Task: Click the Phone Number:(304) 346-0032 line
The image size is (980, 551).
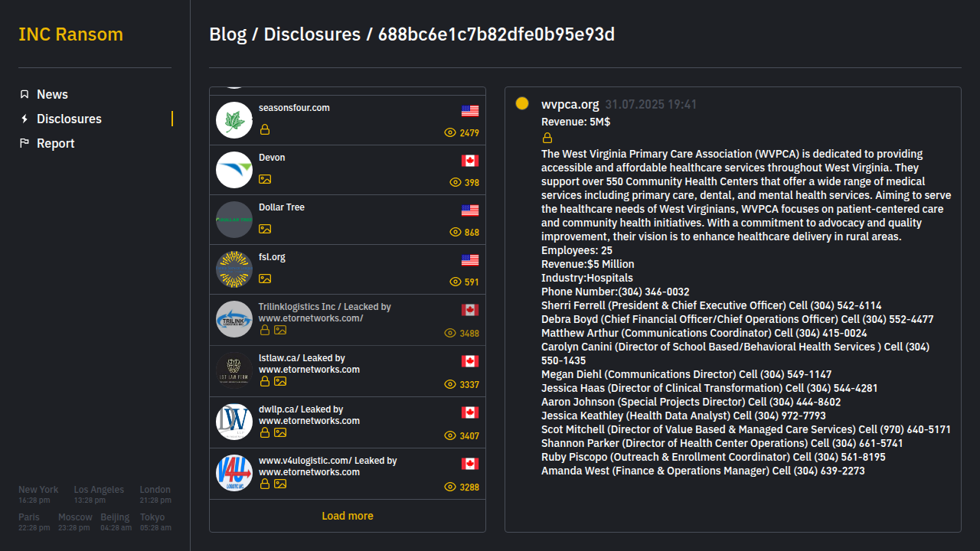Action: [616, 292]
